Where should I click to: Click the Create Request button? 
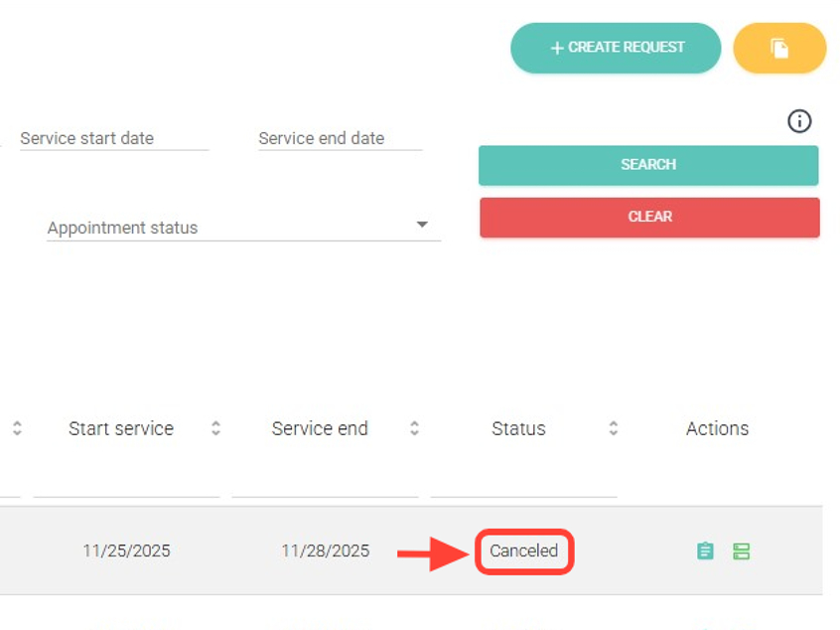616,48
